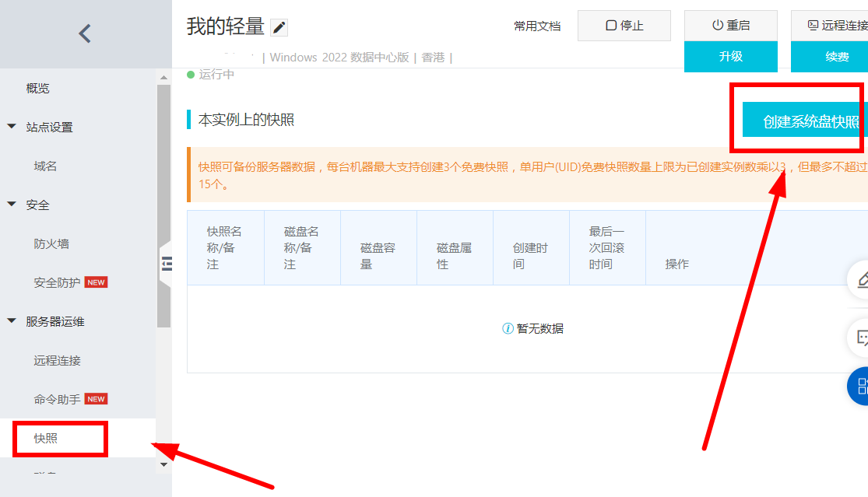Click the 快照名称/备注 column header
The image size is (868, 497).
point(225,247)
